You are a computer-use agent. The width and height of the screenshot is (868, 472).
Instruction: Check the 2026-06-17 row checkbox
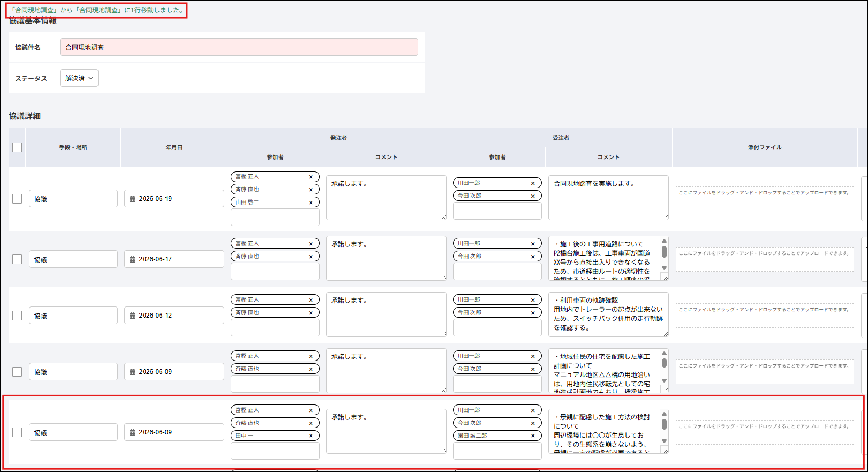coord(17,259)
